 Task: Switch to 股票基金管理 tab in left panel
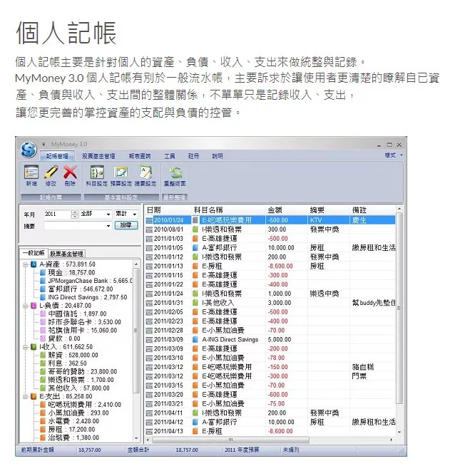click(x=67, y=253)
